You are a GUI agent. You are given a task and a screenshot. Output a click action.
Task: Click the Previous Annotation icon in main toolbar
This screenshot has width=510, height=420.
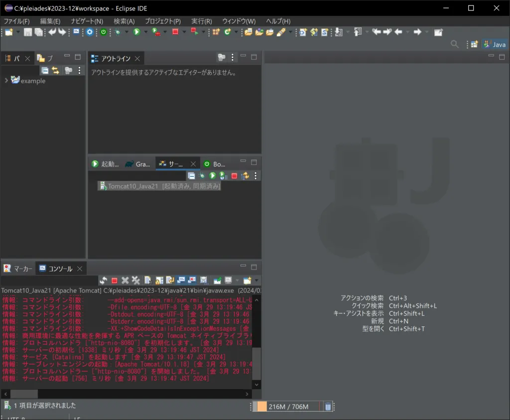click(358, 32)
